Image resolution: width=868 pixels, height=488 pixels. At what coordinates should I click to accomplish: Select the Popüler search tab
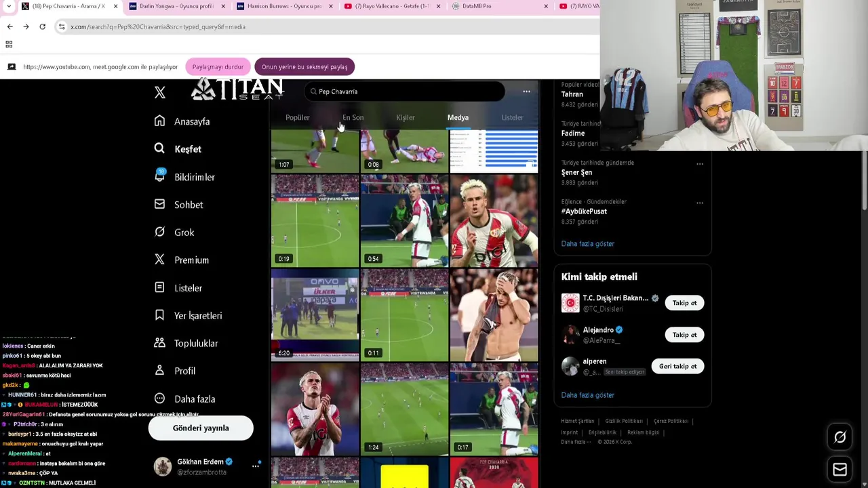point(297,117)
